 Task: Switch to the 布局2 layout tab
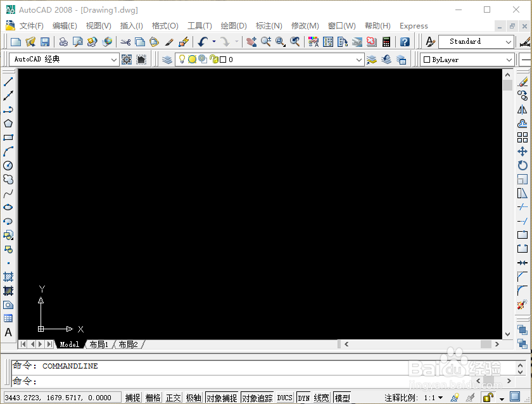(x=128, y=344)
